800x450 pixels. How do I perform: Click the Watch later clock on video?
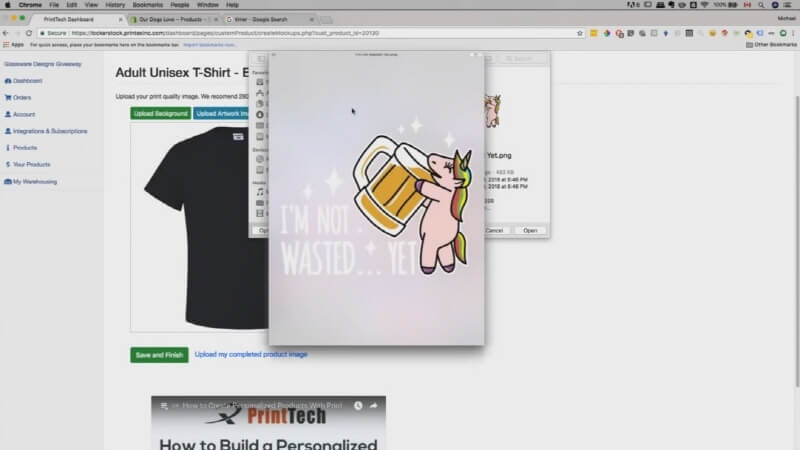(x=358, y=406)
